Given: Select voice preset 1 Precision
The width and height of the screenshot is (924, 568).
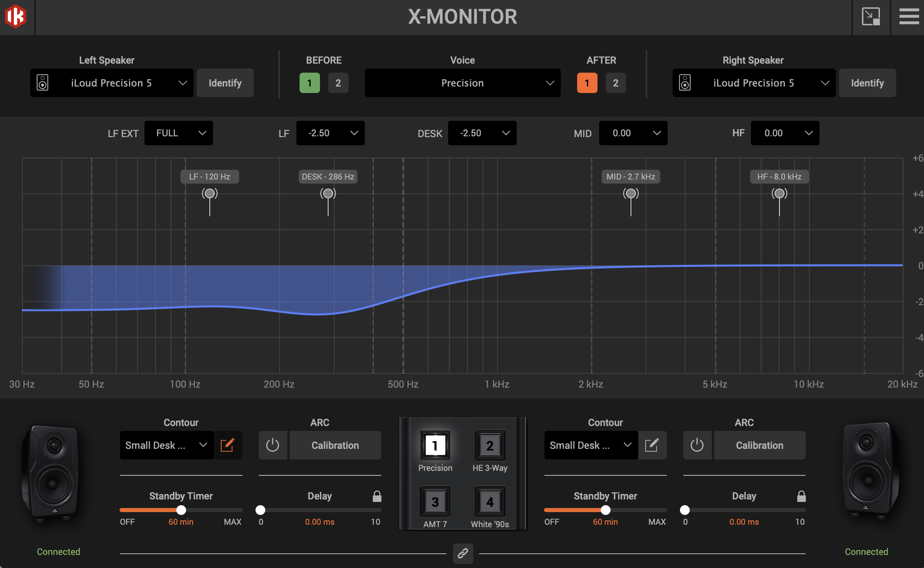Looking at the screenshot, I should click(x=435, y=446).
